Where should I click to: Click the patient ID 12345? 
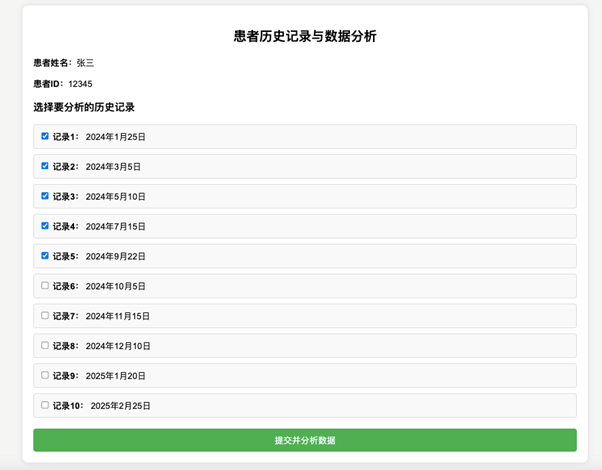click(80, 84)
